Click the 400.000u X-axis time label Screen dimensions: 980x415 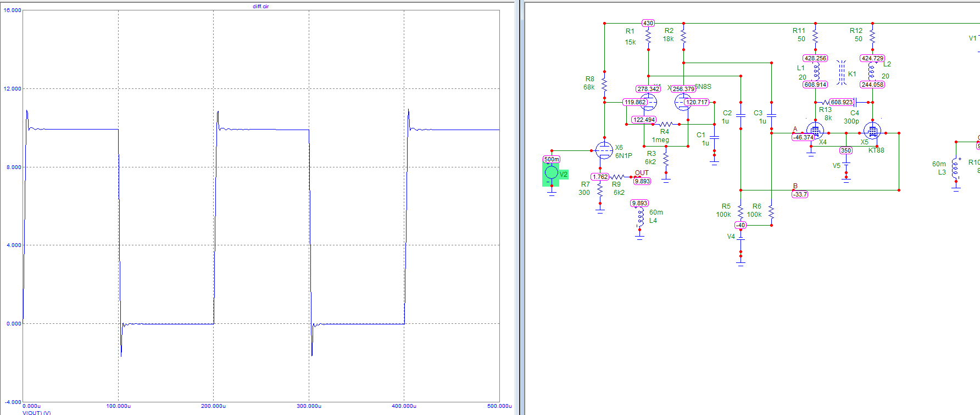coord(404,406)
